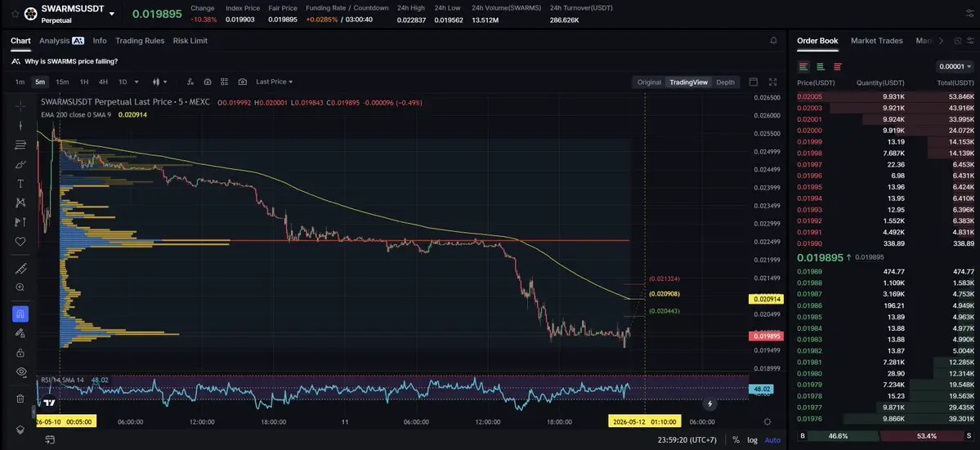Expand the chart to fullscreen
The height and width of the screenshot is (450, 980).
773,82
